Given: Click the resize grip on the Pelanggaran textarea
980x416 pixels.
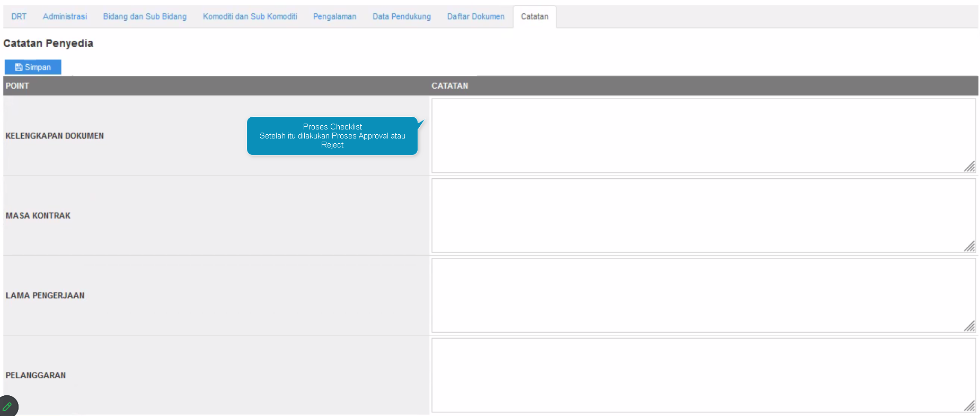Looking at the screenshot, I should tap(969, 406).
